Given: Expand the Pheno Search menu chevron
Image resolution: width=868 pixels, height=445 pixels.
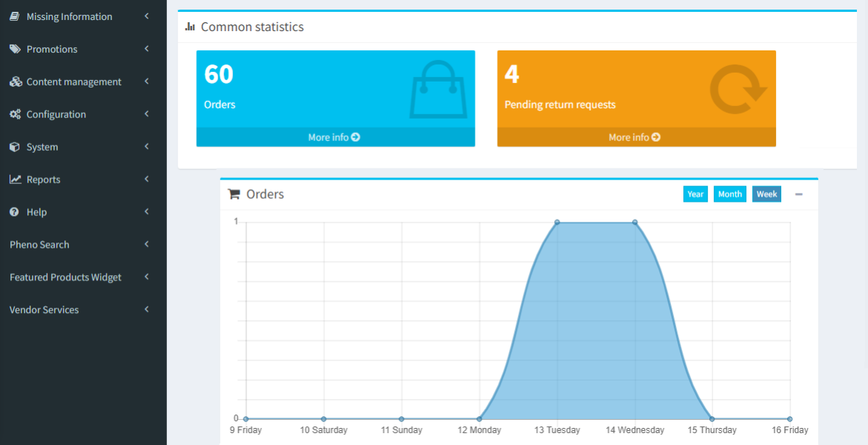Looking at the screenshot, I should (147, 245).
